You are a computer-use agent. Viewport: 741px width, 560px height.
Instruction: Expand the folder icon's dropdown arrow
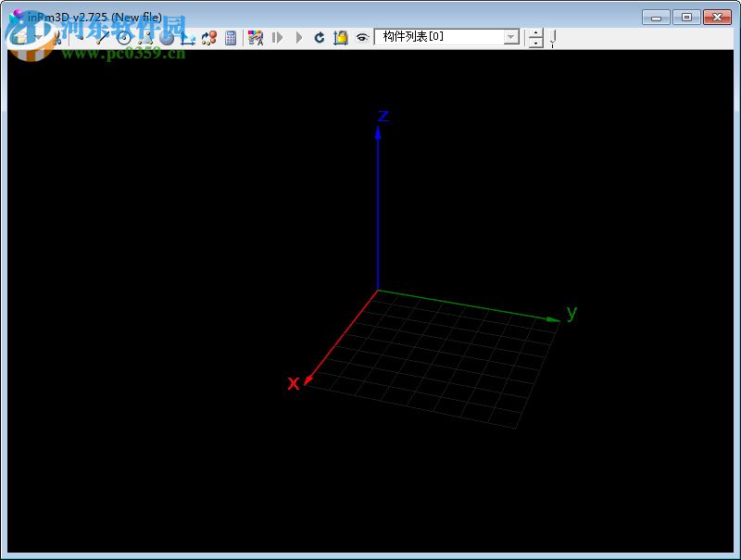click(x=38, y=39)
